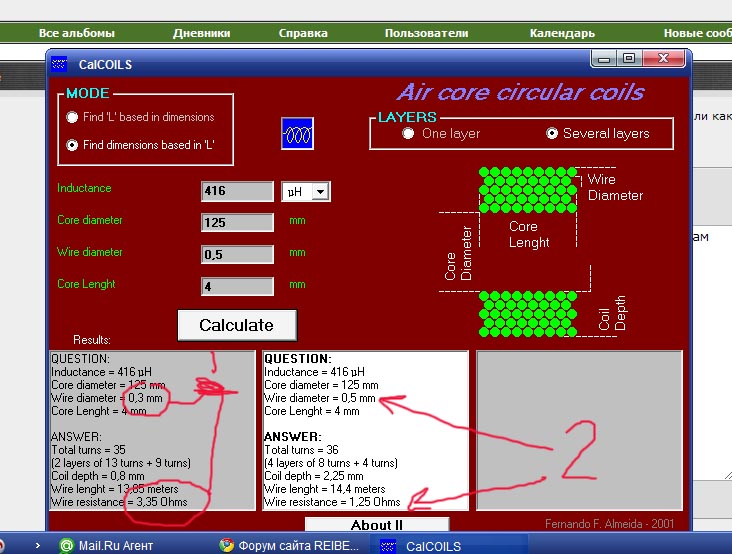Click the Core diameter value field
This screenshot has height=554, width=732.
[237, 223]
